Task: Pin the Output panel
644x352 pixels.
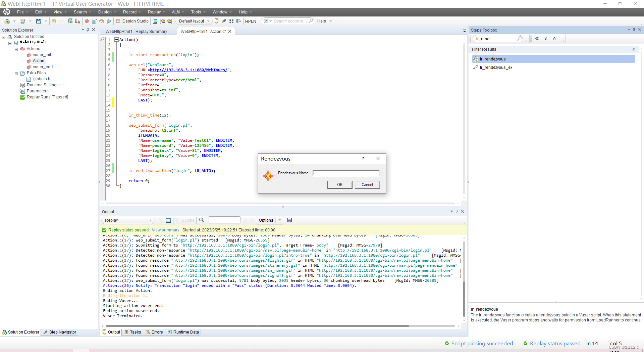Action: tap(457, 211)
